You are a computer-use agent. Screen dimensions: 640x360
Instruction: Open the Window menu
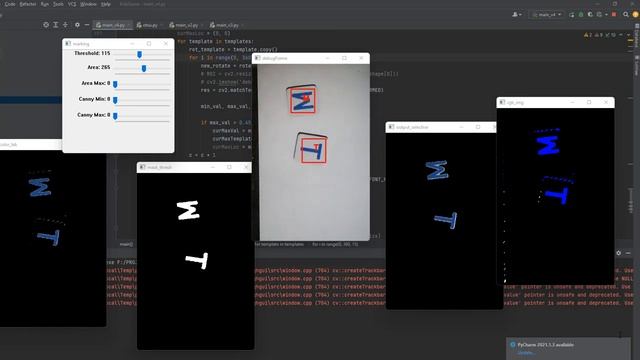88,4
